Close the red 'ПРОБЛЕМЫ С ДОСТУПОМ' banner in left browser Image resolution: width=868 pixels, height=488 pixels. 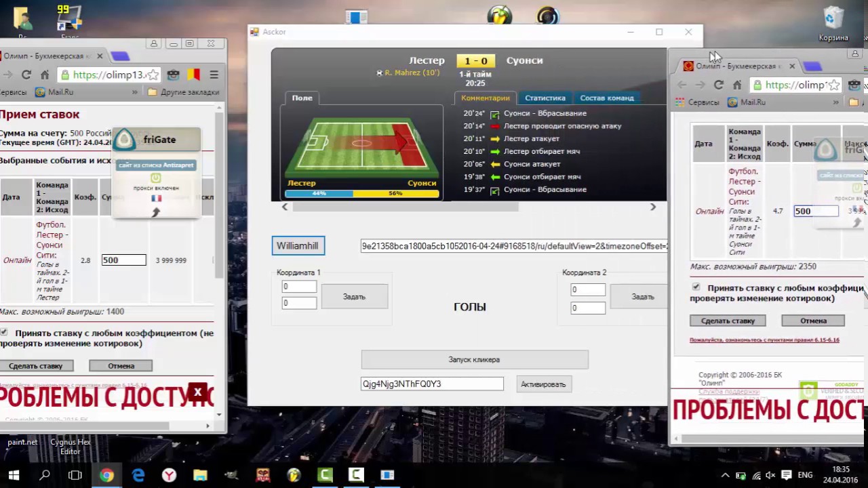click(x=197, y=392)
